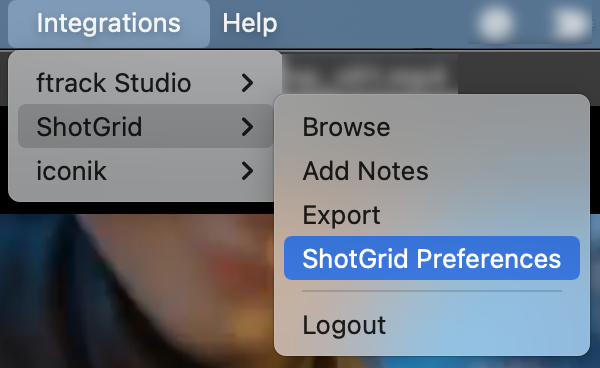Expand the ShotGrid submenu chevron
Viewport: 600px width, 368px height.
[x=248, y=127]
